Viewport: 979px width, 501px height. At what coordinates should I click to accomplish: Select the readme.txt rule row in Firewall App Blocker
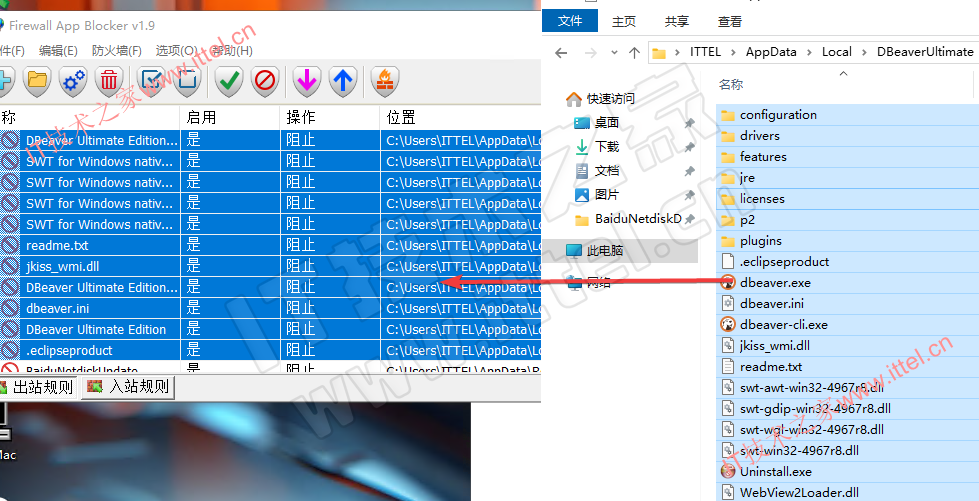coord(270,246)
